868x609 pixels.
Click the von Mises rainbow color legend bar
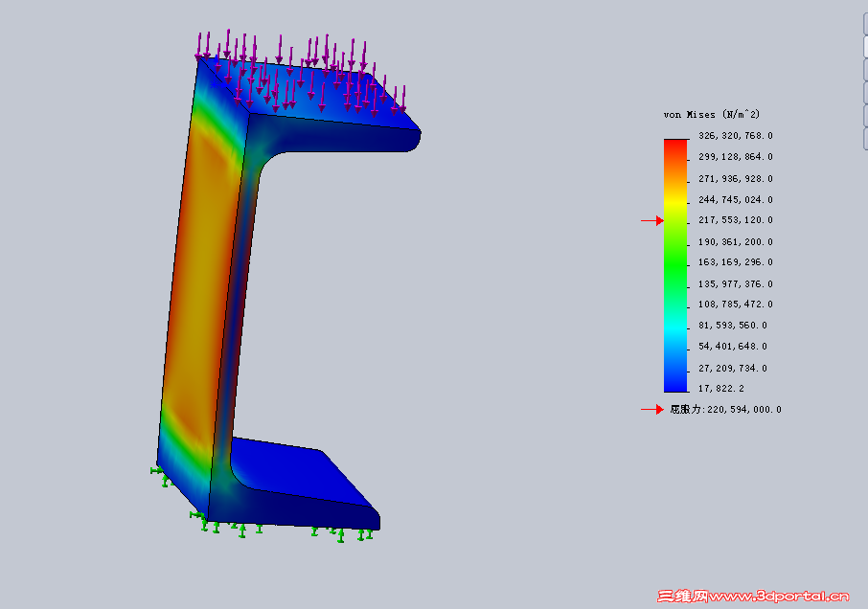[x=675, y=265]
